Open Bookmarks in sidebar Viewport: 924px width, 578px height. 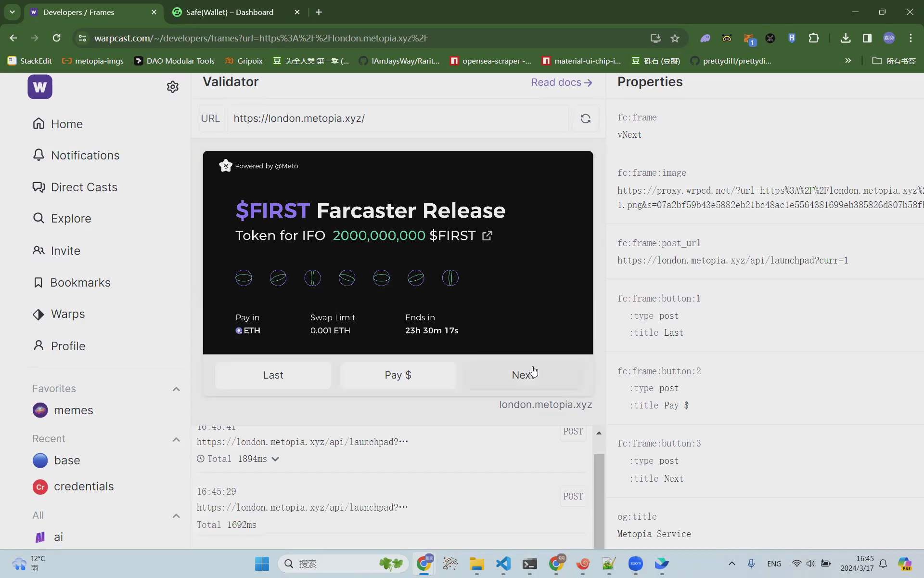(72, 282)
